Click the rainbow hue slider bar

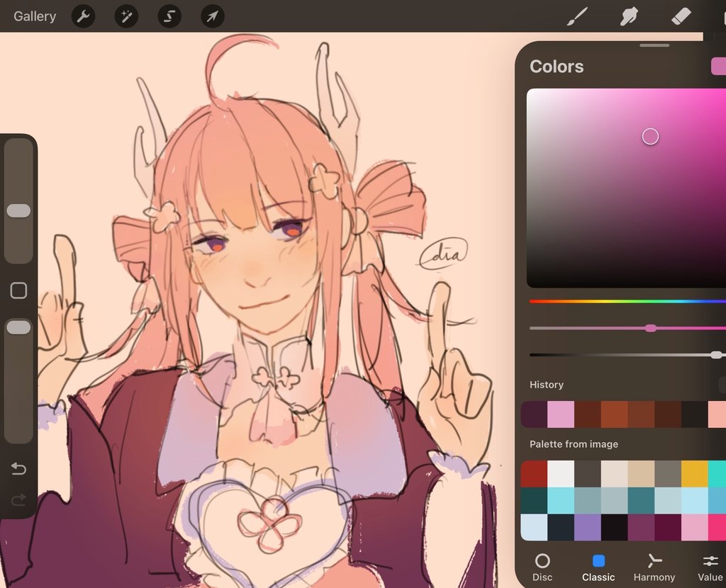pos(628,301)
